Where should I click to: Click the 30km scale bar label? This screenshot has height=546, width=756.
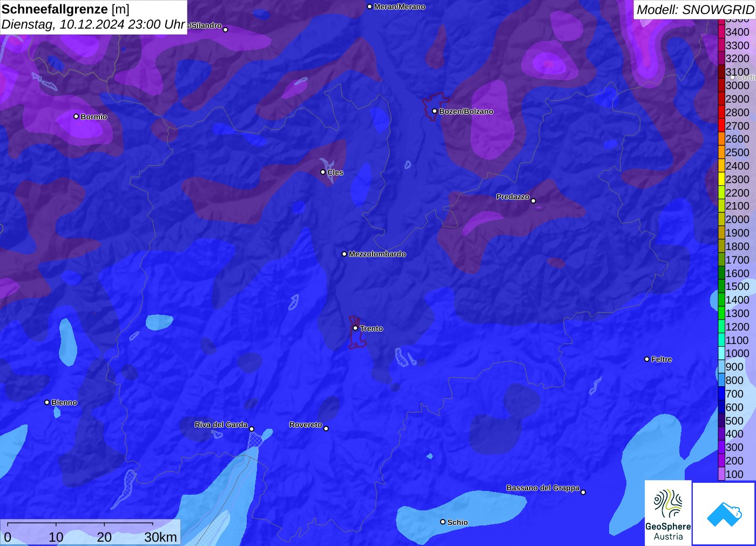161,537
